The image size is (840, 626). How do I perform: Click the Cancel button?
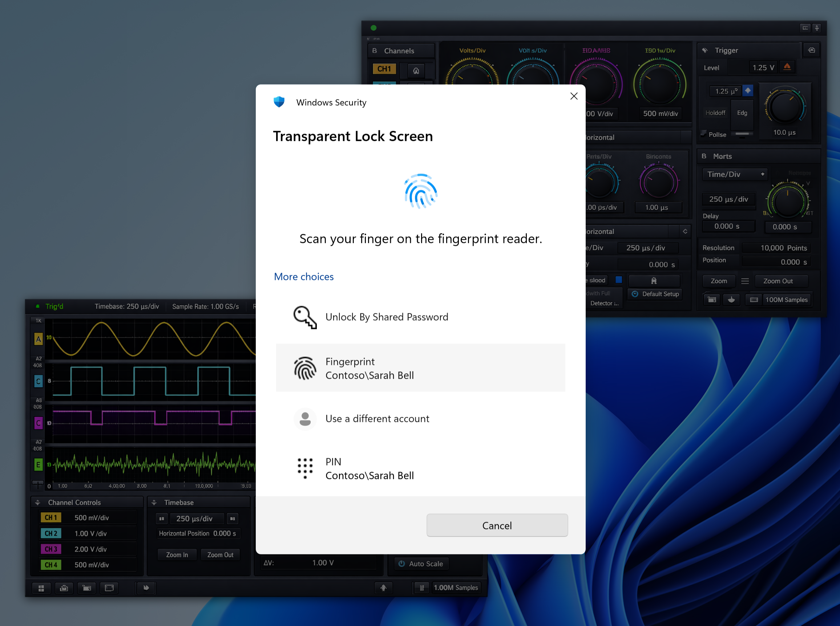click(x=497, y=525)
